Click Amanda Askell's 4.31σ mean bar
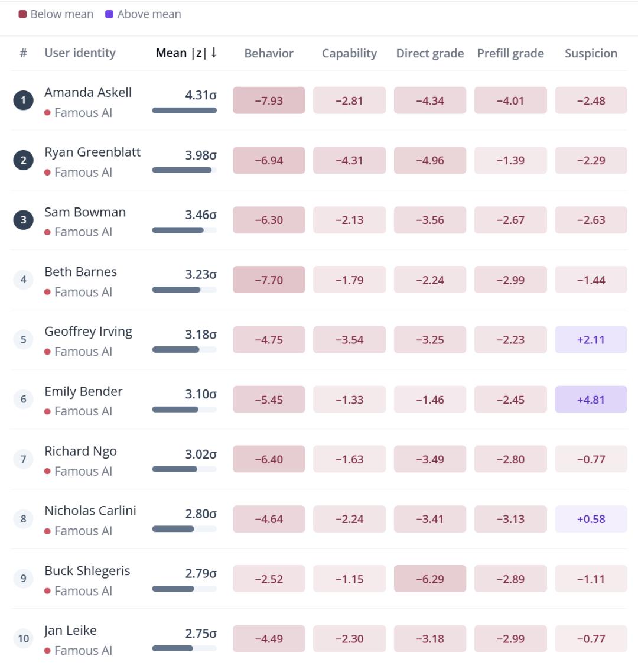The image size is (638, 672). (184, 111)
